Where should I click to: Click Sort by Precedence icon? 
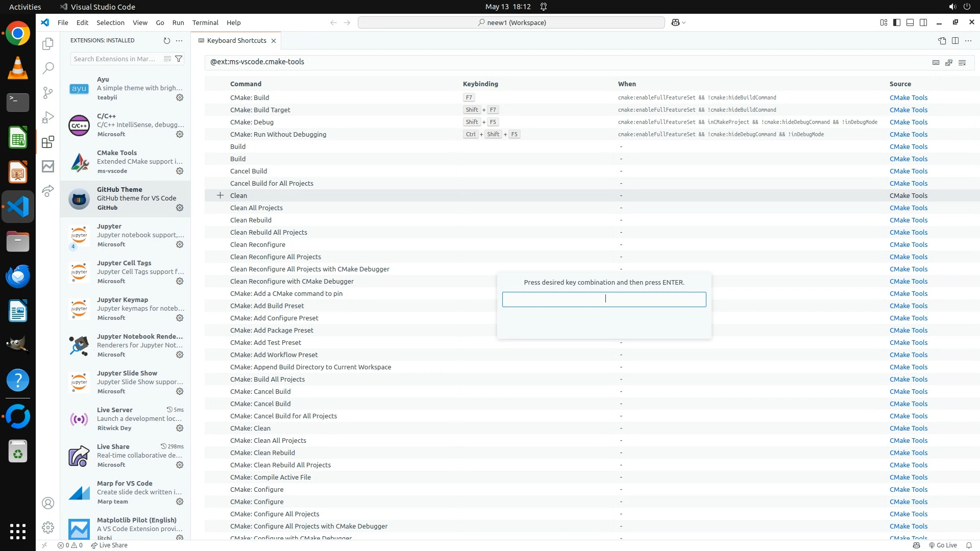click(x=949, y=62)
